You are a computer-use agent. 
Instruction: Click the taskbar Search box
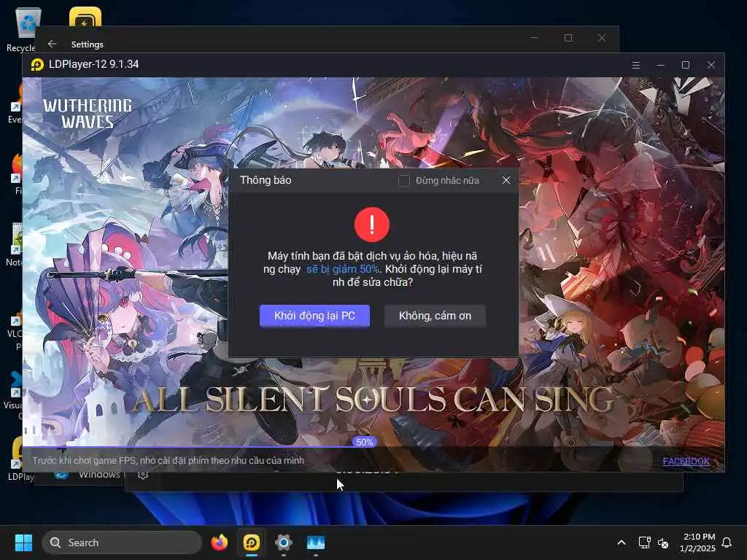click(122, 542)
